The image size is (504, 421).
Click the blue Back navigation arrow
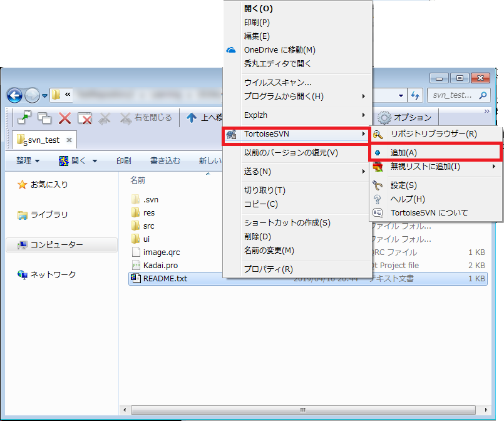pos(15,95)
